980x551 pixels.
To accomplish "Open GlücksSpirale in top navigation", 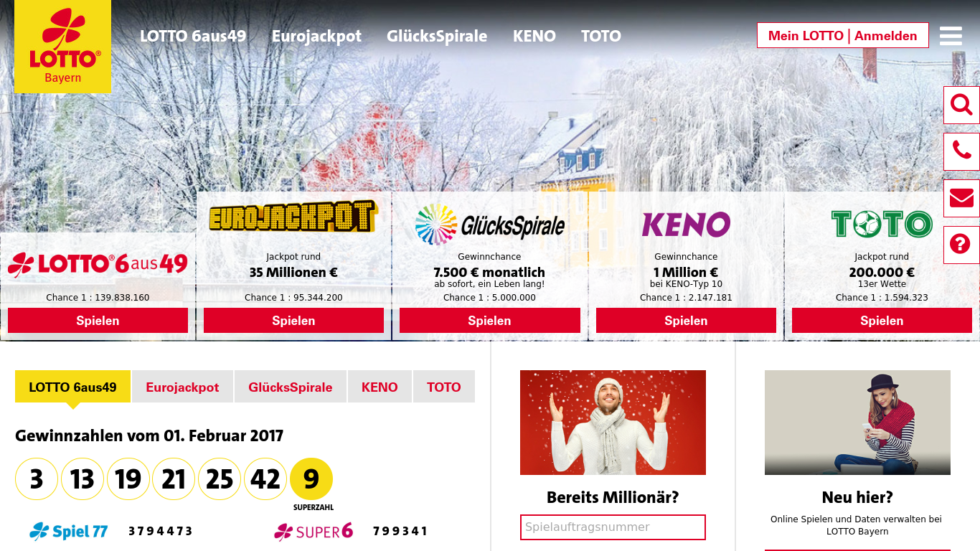I will pyautogui.click(x=437, y=36).
